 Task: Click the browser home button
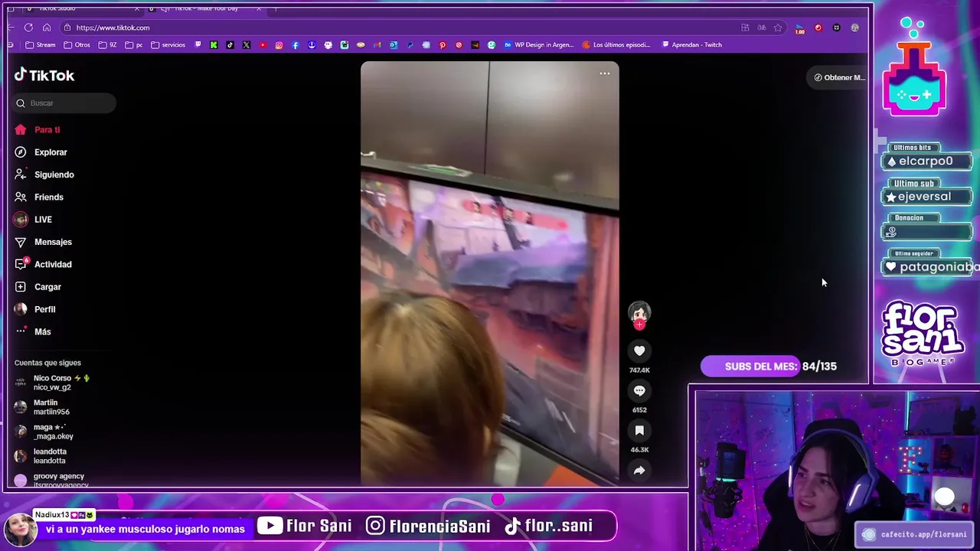[x=47, y=28]
